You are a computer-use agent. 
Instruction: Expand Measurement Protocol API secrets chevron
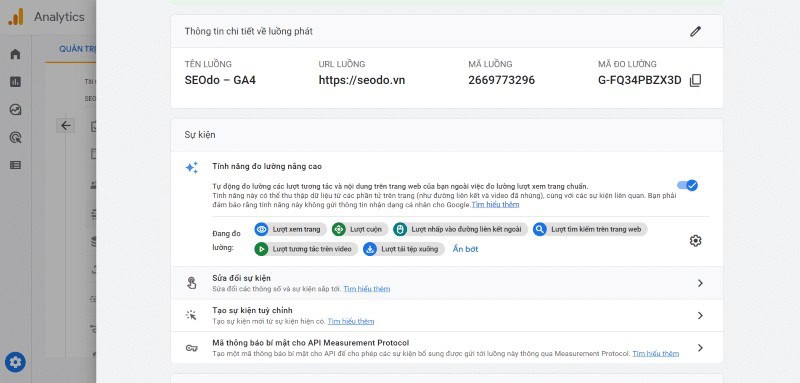coord(700,348)
